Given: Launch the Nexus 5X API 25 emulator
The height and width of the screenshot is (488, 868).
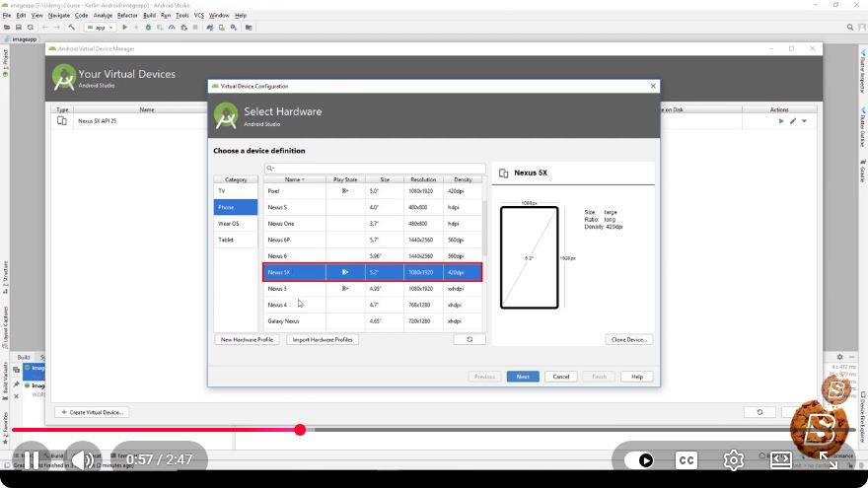Looking at the screenshot, I should pyautogui.click(x=781, y=121).
